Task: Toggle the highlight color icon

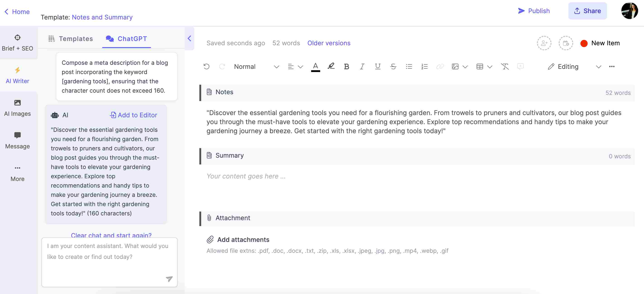Action: pos(331,66)
